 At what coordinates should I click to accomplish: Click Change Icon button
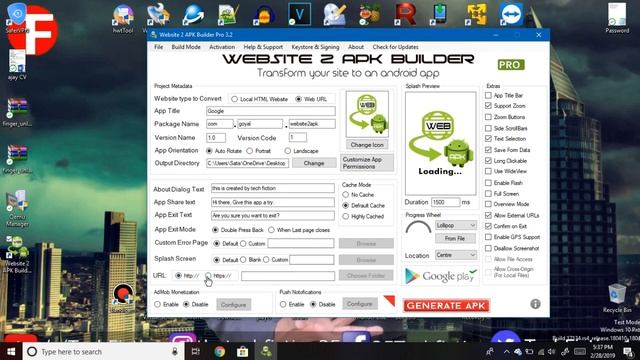[x=367, y=144]
